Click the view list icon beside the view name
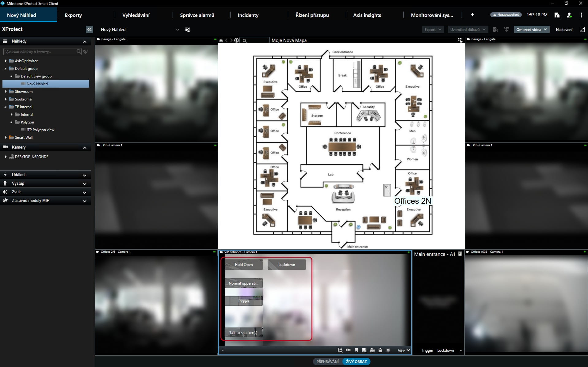 [x=188, y=29]
